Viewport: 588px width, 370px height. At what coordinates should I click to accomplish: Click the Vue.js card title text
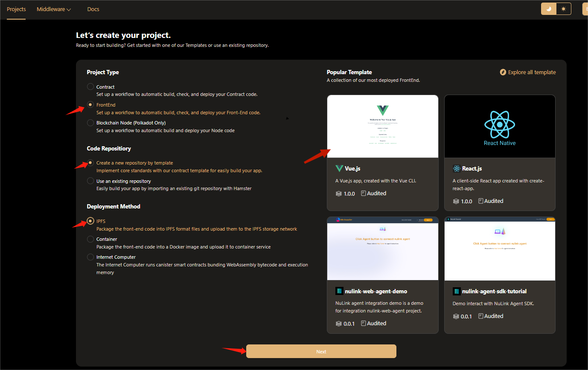coord(352,168)
